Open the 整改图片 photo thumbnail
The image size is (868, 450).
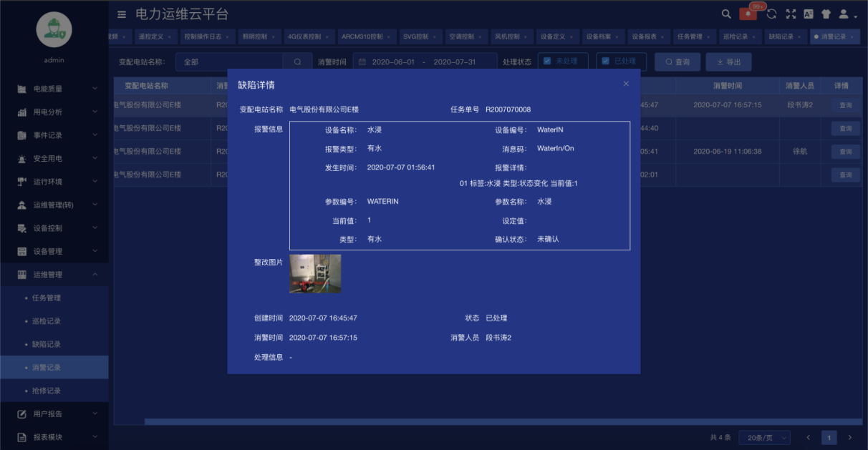[x=315, y=273]
